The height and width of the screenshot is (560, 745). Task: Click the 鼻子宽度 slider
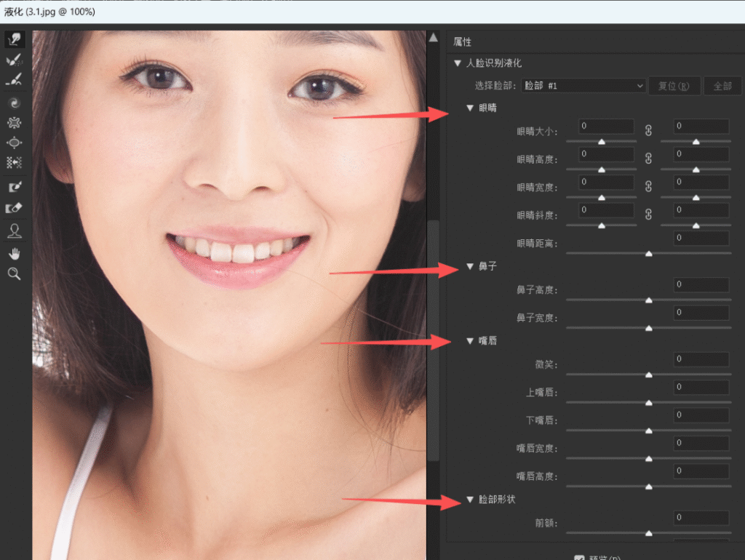point(648,328)
